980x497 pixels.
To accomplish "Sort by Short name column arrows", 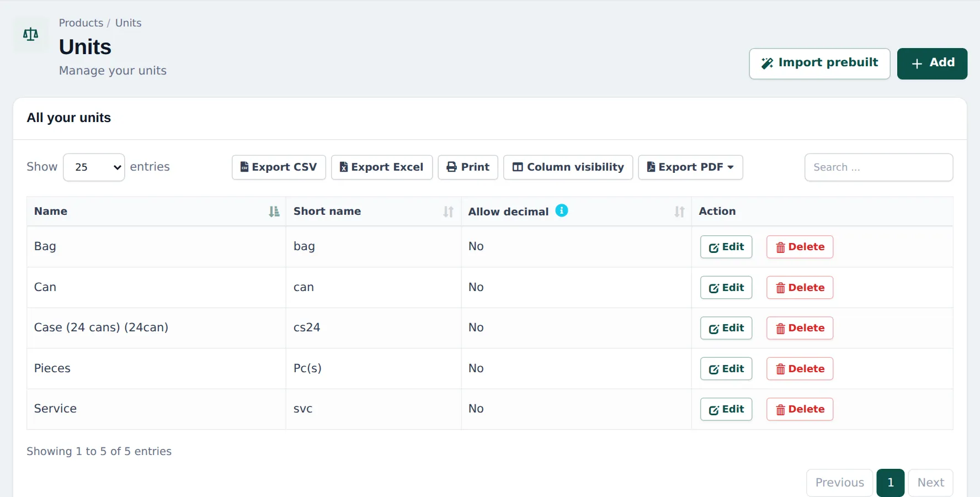I will [448, 212].
